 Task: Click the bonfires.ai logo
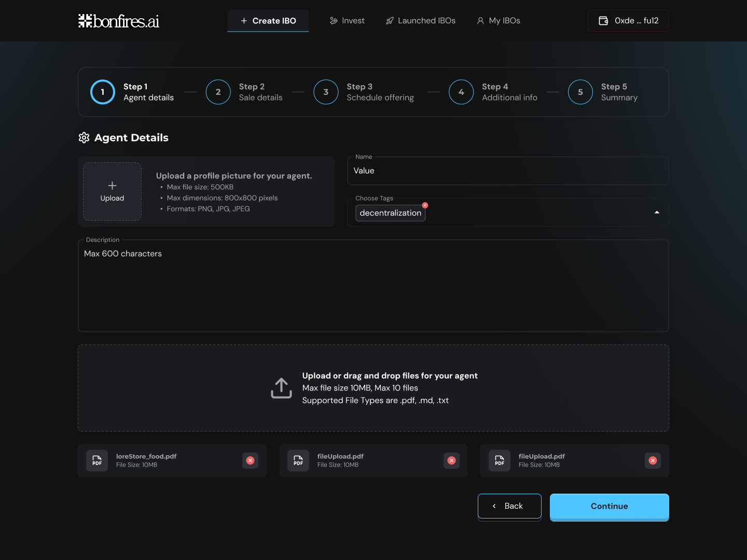click(x=119, y=21)
